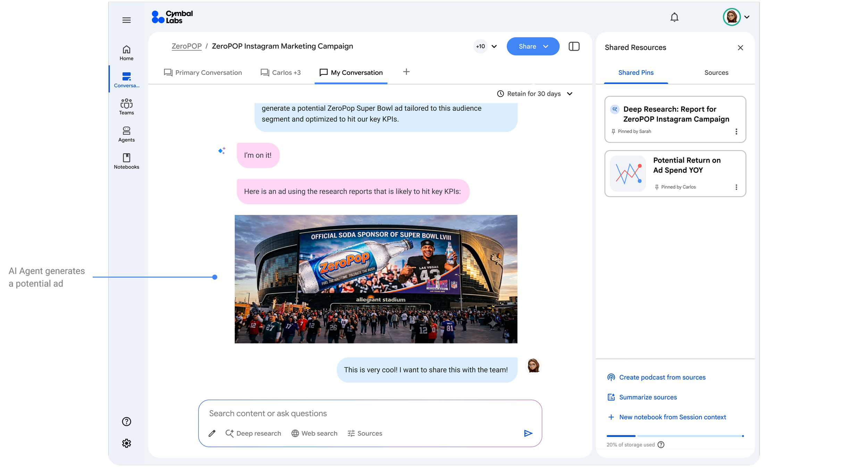
Task: Click Summarize sources
Action: 642,397
